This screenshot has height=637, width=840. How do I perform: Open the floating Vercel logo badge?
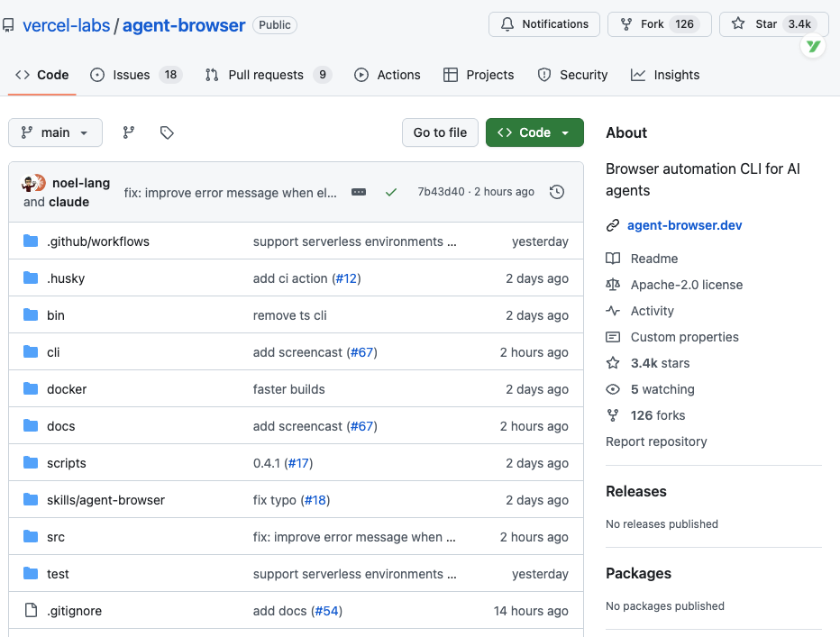coord(813,47)
